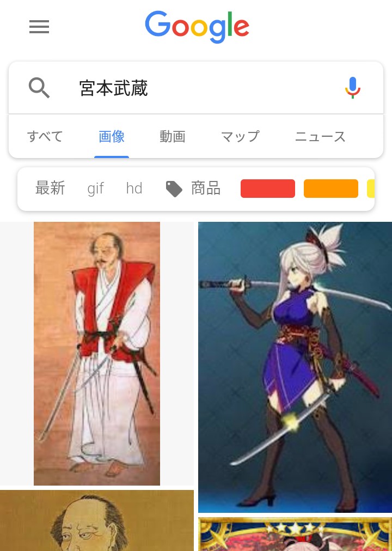Tap the Google logo

coord(197,27)
